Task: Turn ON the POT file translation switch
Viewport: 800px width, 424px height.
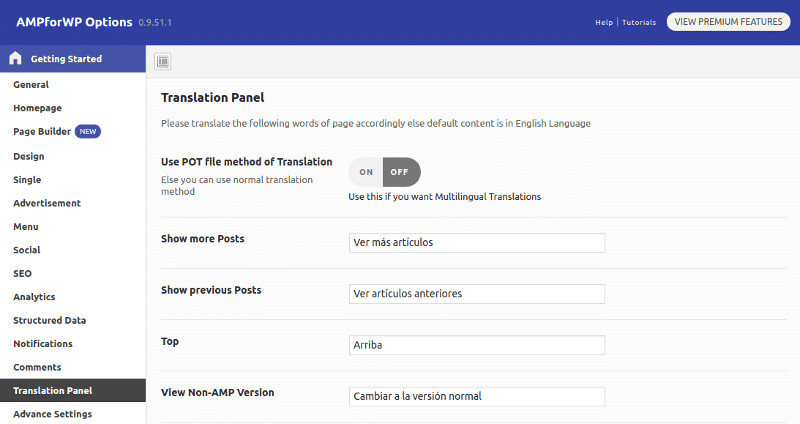Action: click(366, 172)
